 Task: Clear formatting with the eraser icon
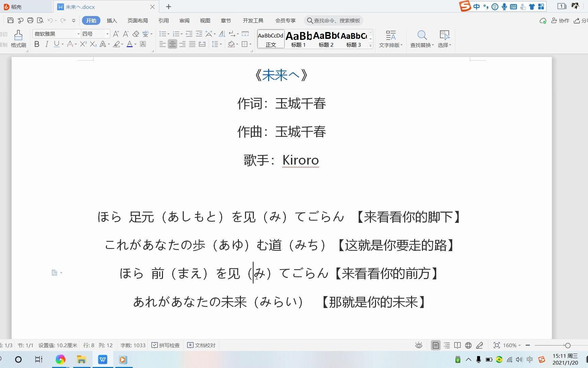tap(136, 34)
